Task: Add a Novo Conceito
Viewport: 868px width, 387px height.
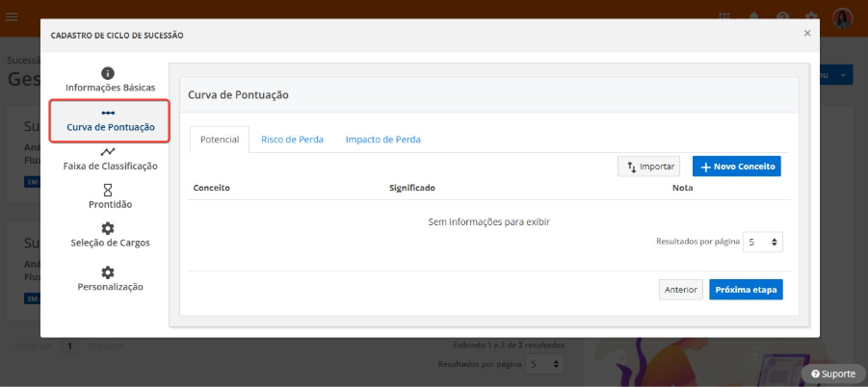Action: pos(737,167)
